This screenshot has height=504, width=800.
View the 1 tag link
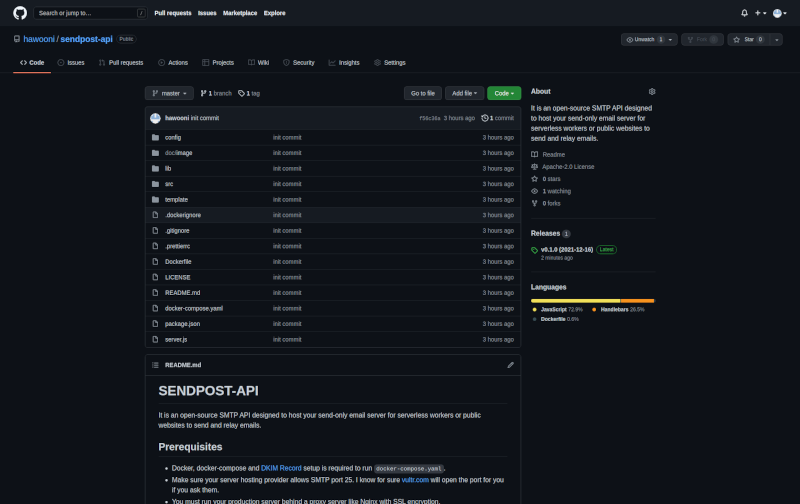click(249, 93)
